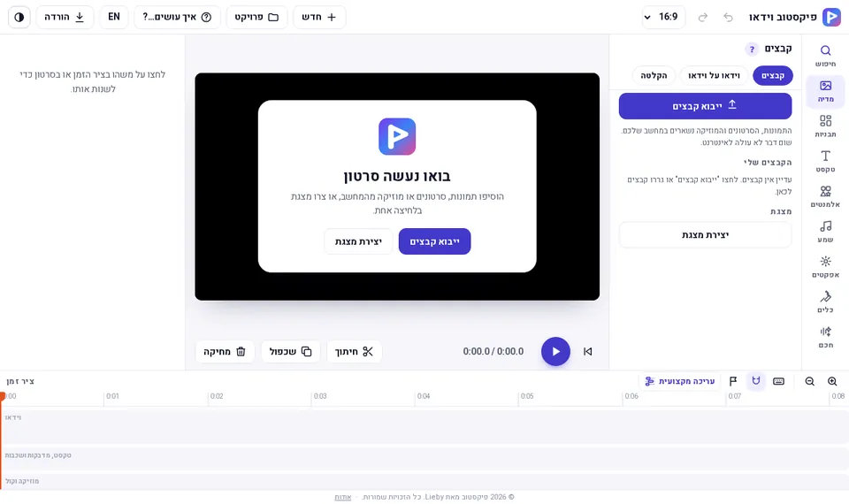
Task: Zoom in the timeline
Action: tap(832, 381)
